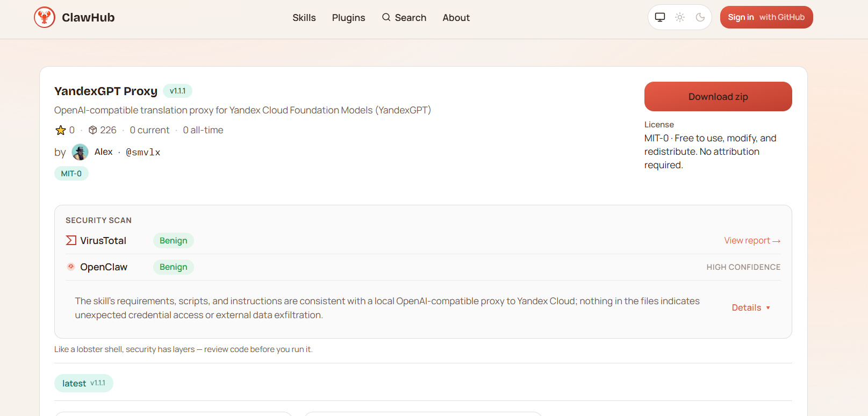Click the HIGH CONFIDENCE label

coord(743,267)
